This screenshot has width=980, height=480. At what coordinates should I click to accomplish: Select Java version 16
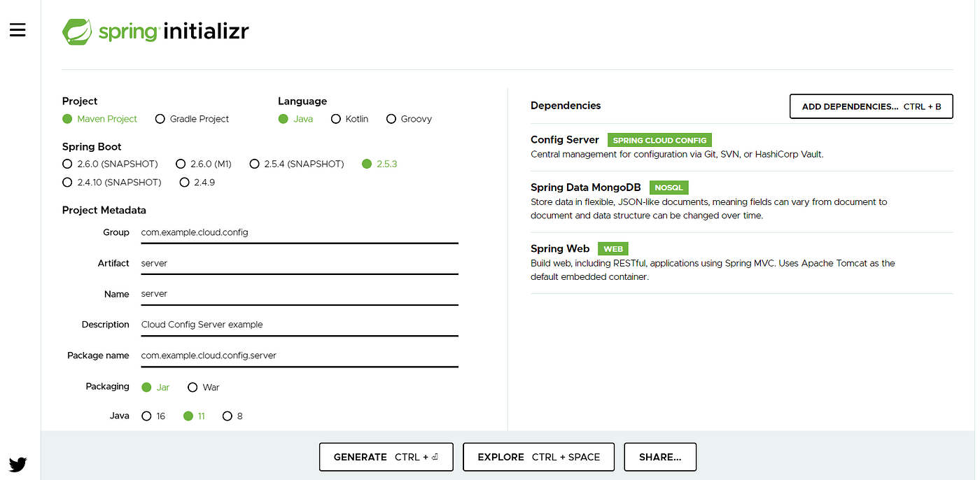(x=153, y=416)
